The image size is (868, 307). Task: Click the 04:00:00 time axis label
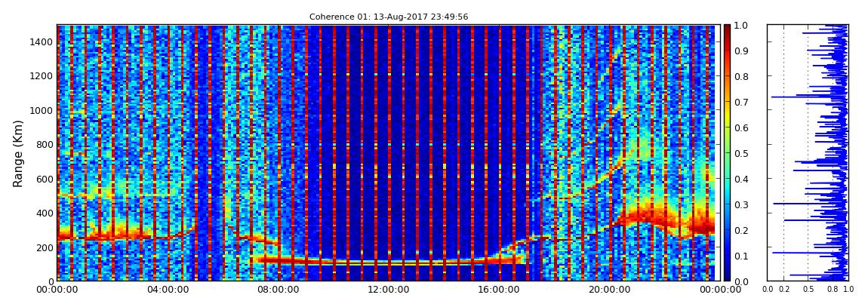tap(167, 290)
